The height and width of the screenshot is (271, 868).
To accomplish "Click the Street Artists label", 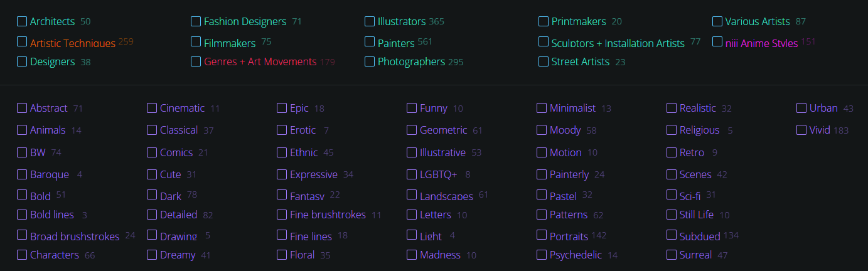I will pyautogui.click(x=581, y=61).
